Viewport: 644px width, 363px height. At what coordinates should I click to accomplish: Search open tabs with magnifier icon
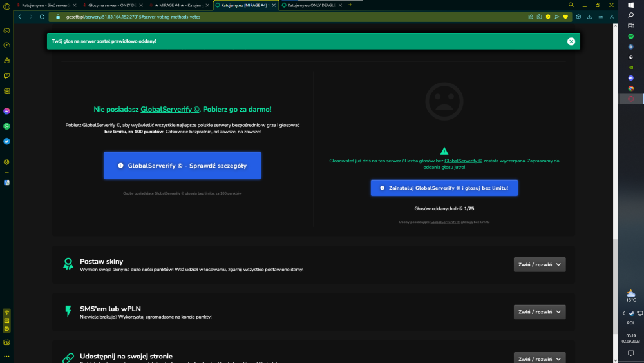click(x=571, y=5)
